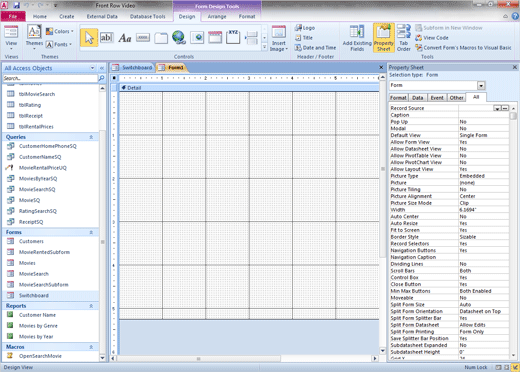Collapse the Reports group
This screenshot has height=372, width=520.
tap(91, 306)
